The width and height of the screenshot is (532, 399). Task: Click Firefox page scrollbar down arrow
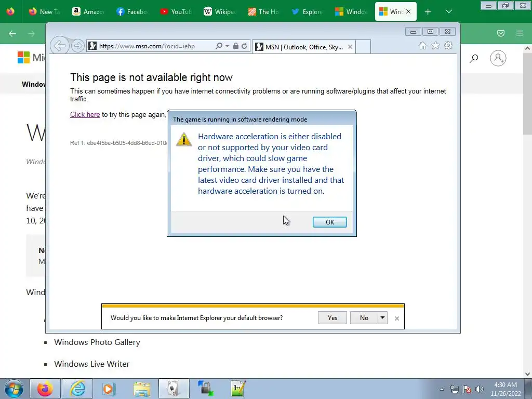point(527,374)
